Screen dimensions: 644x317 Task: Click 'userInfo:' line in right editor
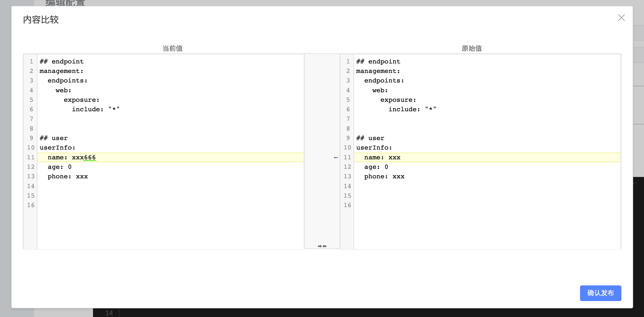tap(374, 148)
